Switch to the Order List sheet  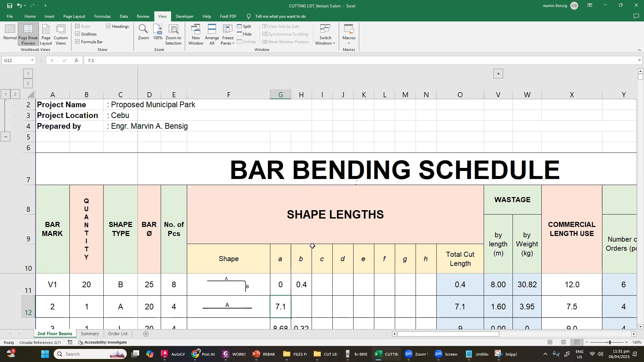click(118, 334)
